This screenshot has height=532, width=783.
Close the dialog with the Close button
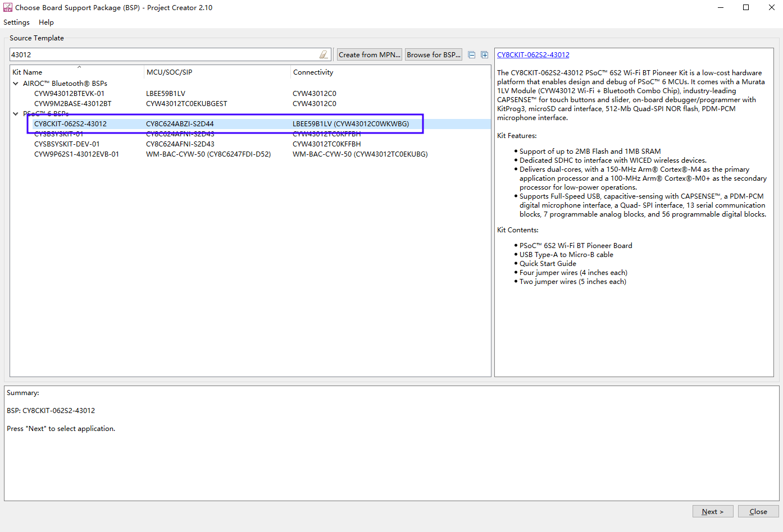[758, 511]
